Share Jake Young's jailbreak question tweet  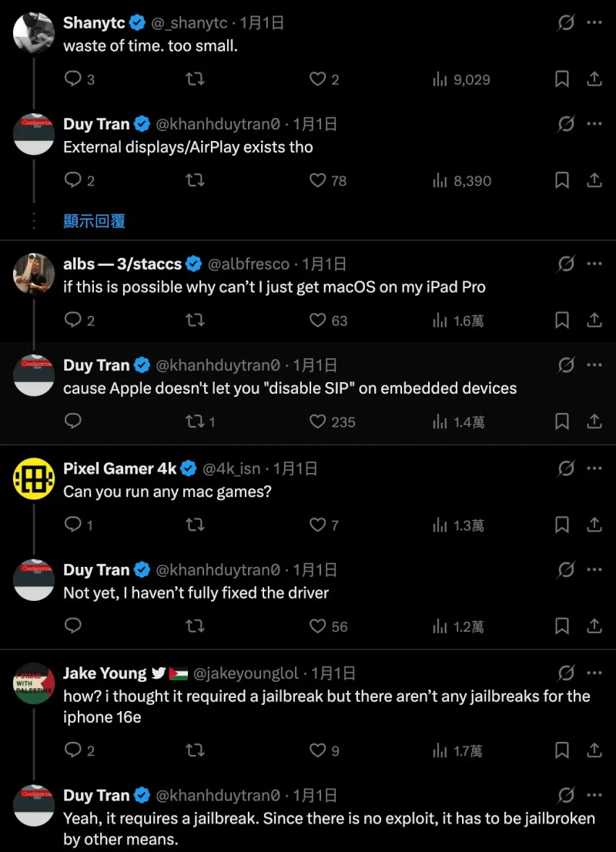pos(594,750)
